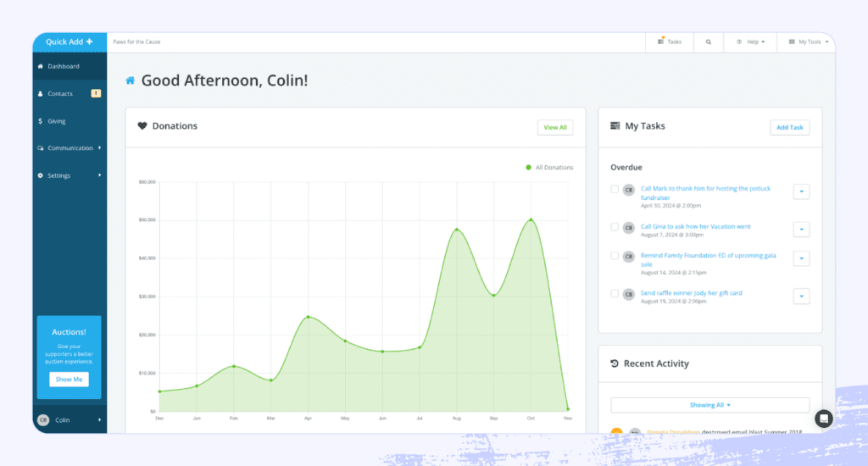This screenshot has height=466, width=868.
Task: Click View All in Donations panel
Action: point(554,127)
